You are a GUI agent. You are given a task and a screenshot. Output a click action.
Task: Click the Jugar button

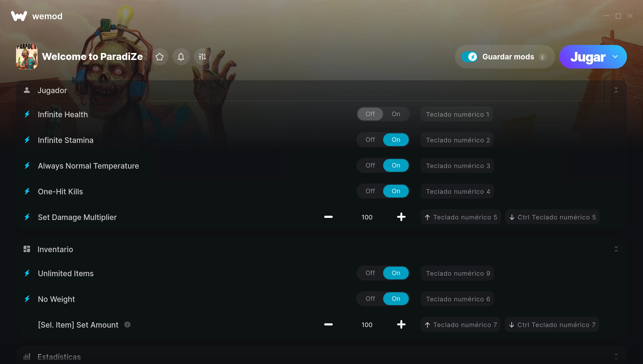point(588,57)
